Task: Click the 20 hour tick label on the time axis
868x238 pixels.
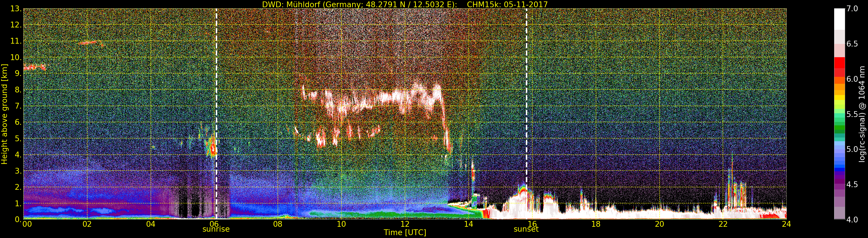Action: click(x=659, y=224)
